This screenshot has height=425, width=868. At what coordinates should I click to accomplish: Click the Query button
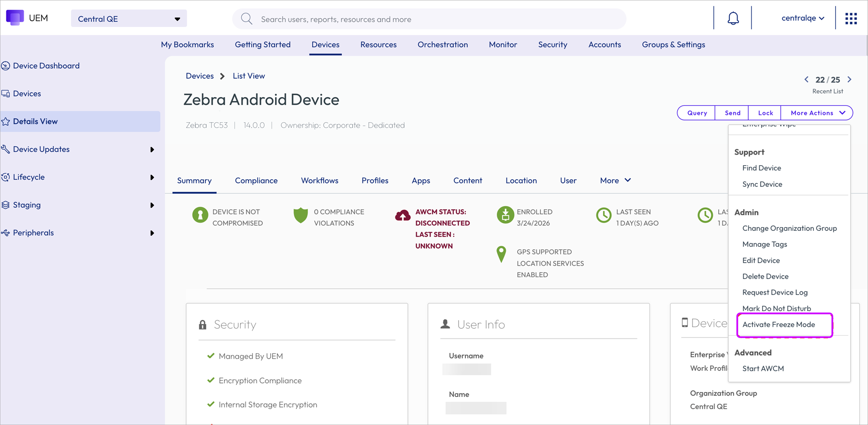(697, 113)
